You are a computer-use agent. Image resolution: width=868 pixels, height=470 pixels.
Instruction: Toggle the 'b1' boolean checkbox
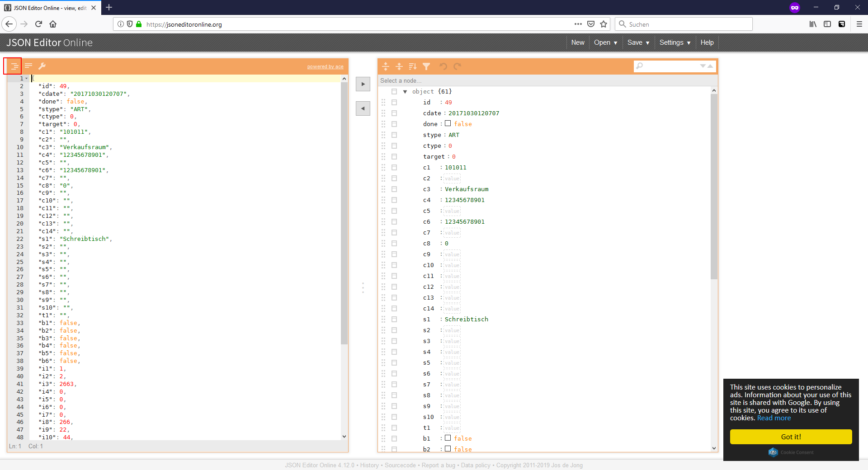pyautogui.click(x=448, y=438)
